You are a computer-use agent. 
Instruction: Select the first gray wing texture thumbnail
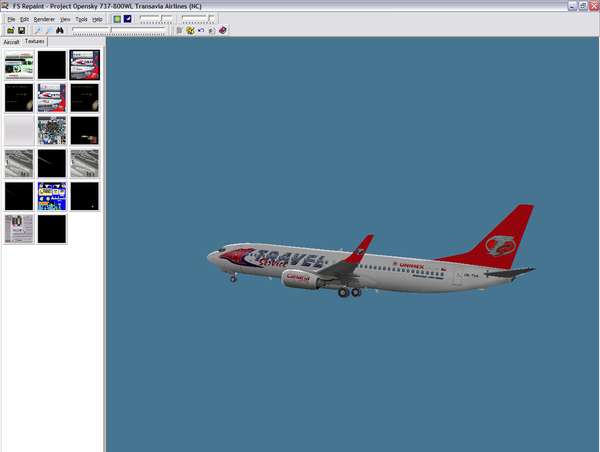tap(19, 163)
